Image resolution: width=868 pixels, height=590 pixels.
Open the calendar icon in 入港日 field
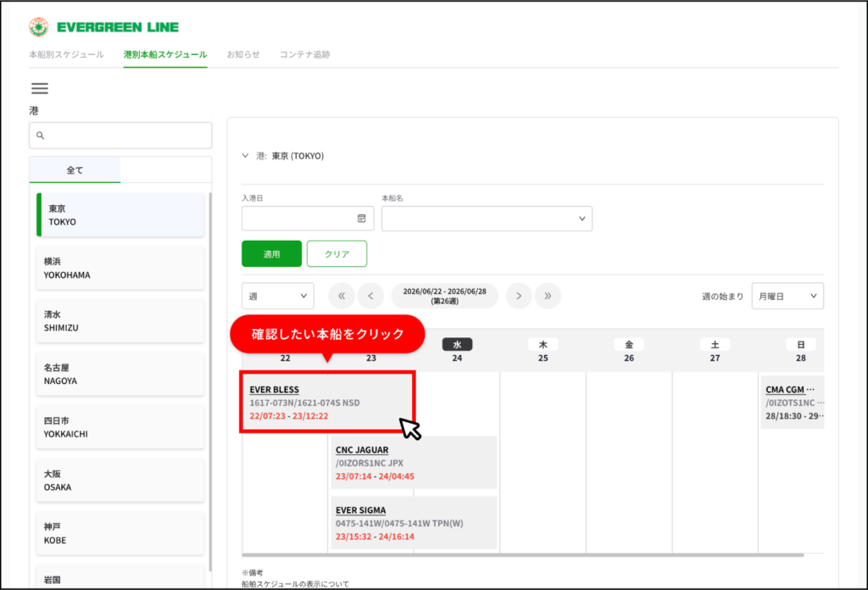click(361, 219)
